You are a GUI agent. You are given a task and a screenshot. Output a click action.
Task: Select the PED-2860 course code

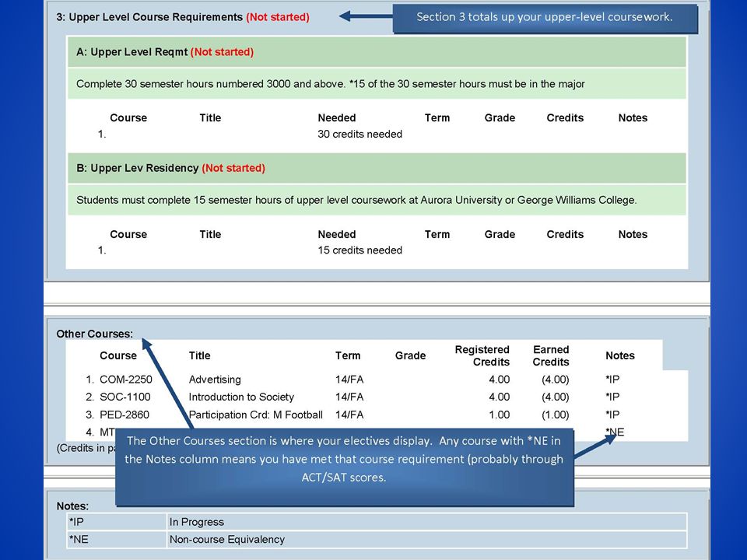click(124, 415)
